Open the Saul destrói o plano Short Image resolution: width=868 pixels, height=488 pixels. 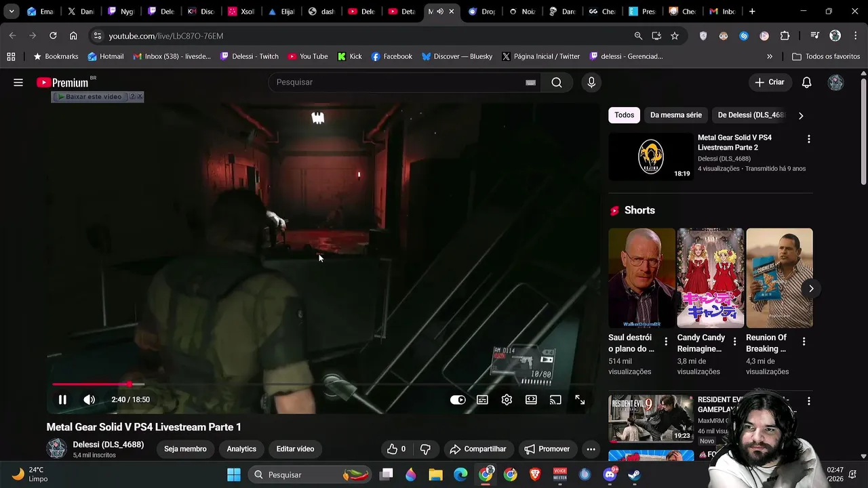pyautogui.click(x=642, y=278)
